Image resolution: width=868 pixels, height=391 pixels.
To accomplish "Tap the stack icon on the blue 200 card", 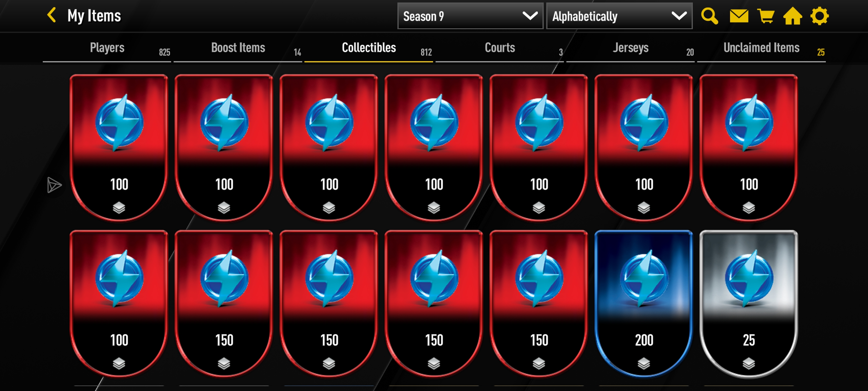I will point(644,363).
